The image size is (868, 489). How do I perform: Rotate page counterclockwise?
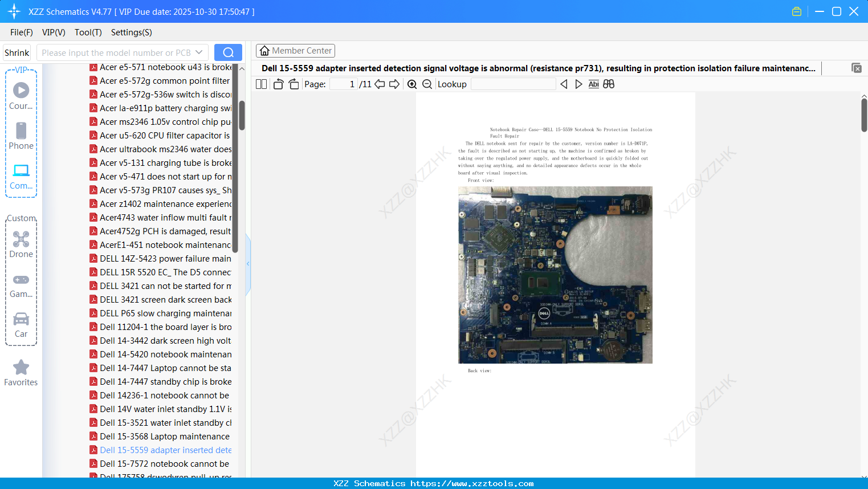pos(278,84)
